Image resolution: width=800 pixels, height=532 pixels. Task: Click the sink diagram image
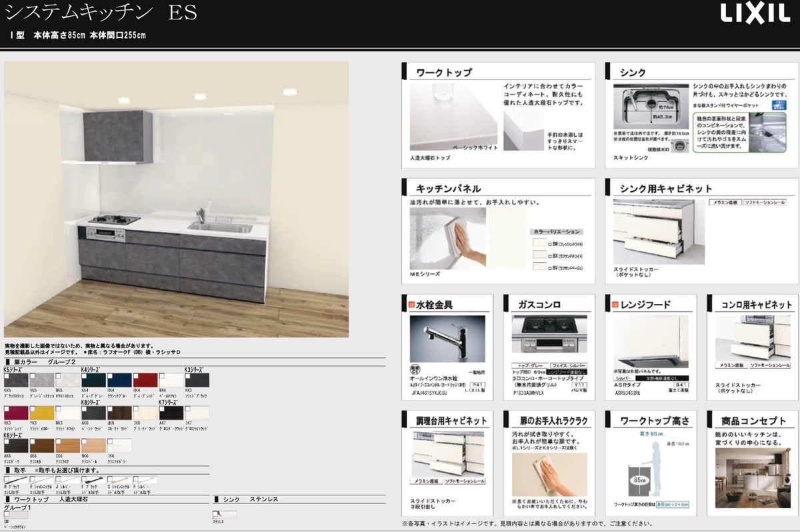point(650,106)
